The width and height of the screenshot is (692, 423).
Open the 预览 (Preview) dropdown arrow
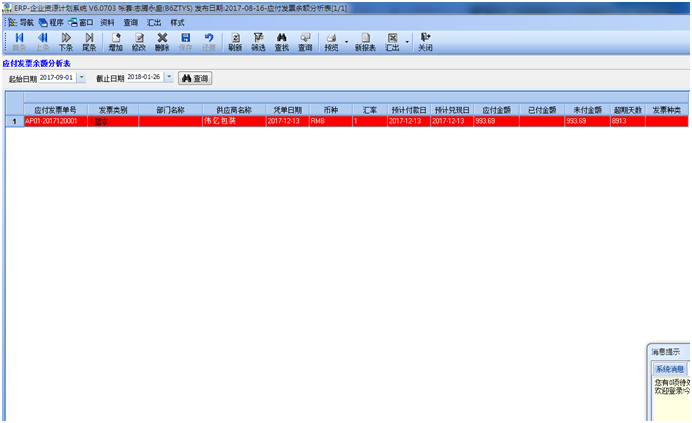(x=346, y=42)
